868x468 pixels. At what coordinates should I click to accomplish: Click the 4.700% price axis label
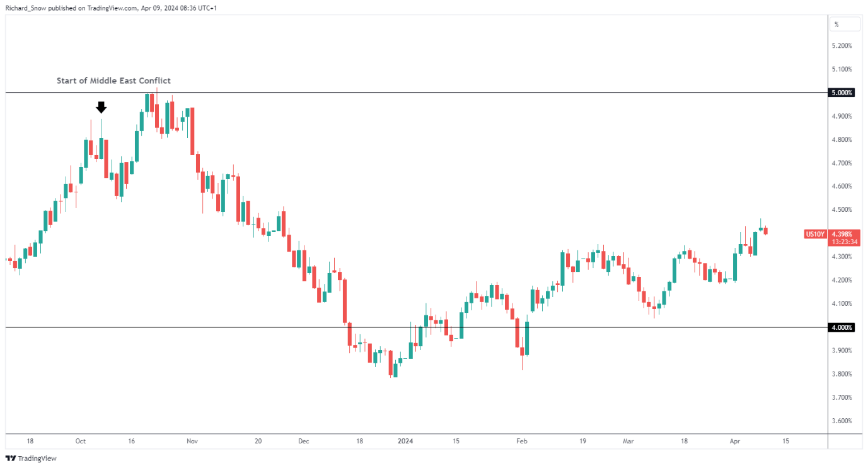[x=842, y=163]
